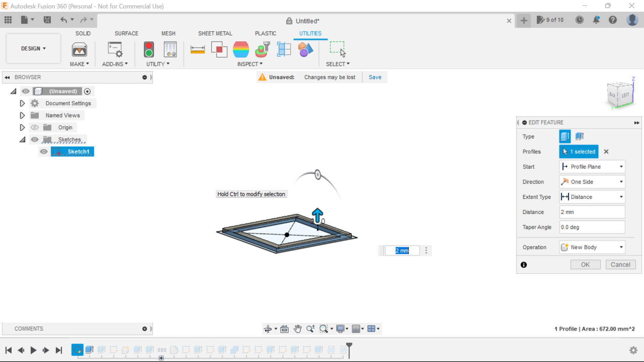The height and width of the screenshot is (362, 644).
Task: Click Save in the unsaved changes banner
Action: point(375,77)
